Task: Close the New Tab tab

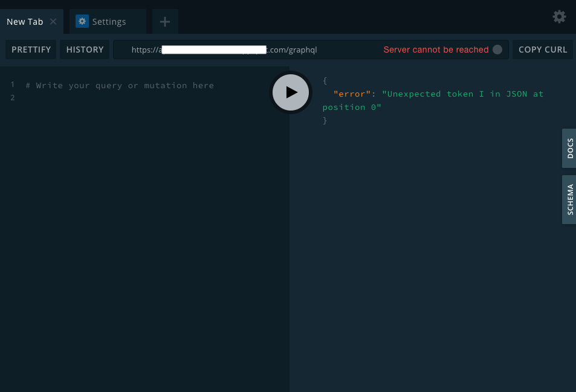Action: tap(53, 22)
